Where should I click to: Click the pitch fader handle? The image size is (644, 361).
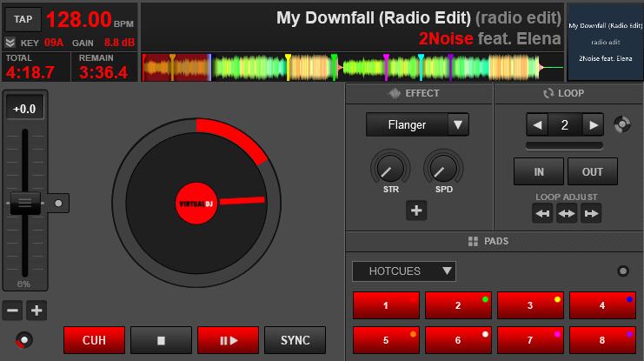[x=25, y=203]
